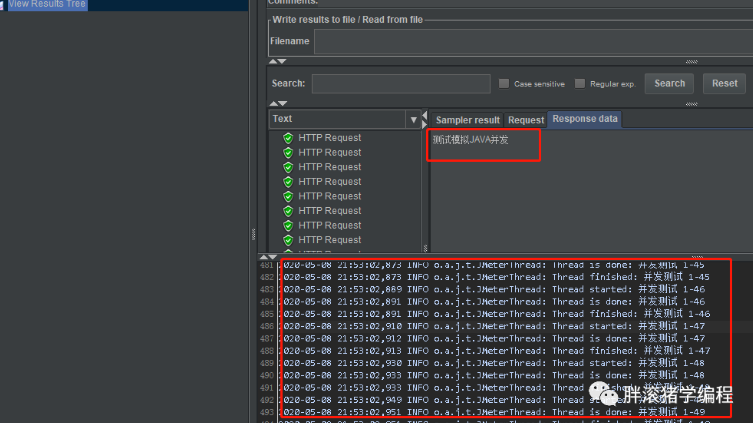Collapse panel using arrows above Search field
This screenshot has height=423, width=753.
point(278,61)
